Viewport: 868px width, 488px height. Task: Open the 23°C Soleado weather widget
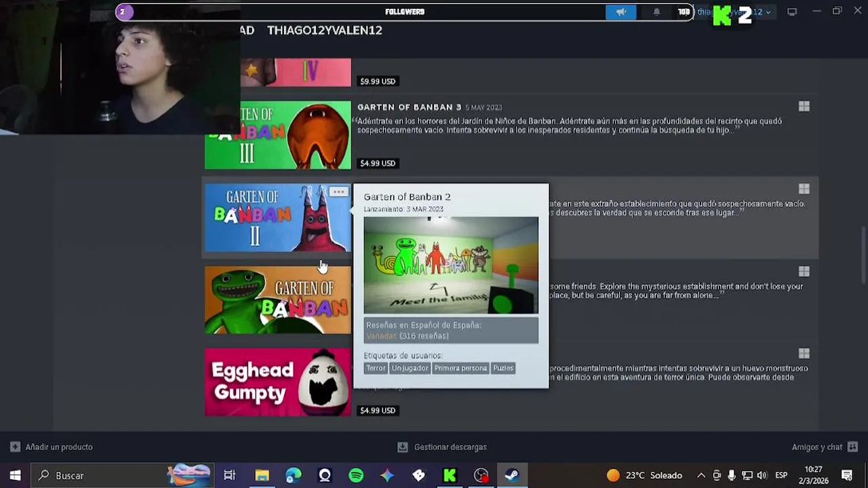click(x=644, y=476)
